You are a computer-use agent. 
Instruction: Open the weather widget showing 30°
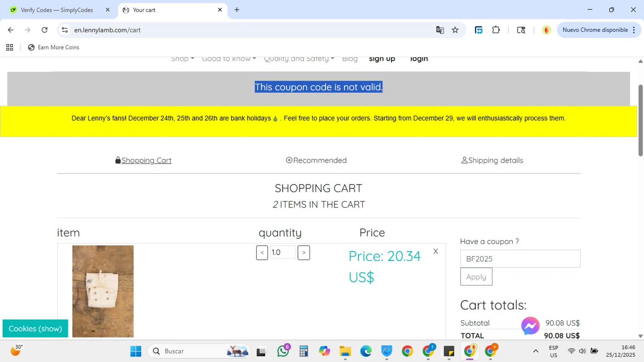pos(16,350)
